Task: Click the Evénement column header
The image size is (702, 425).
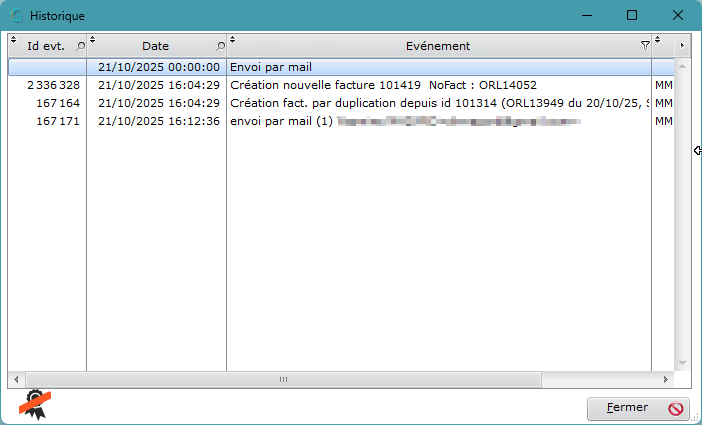Action: coord(439,46)
